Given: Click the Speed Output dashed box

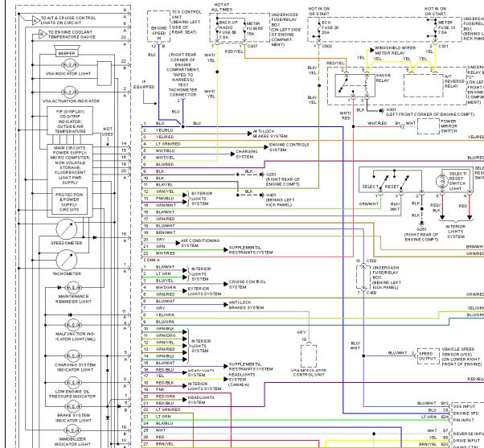Looking at the screenshot, I should click(428, 356).
